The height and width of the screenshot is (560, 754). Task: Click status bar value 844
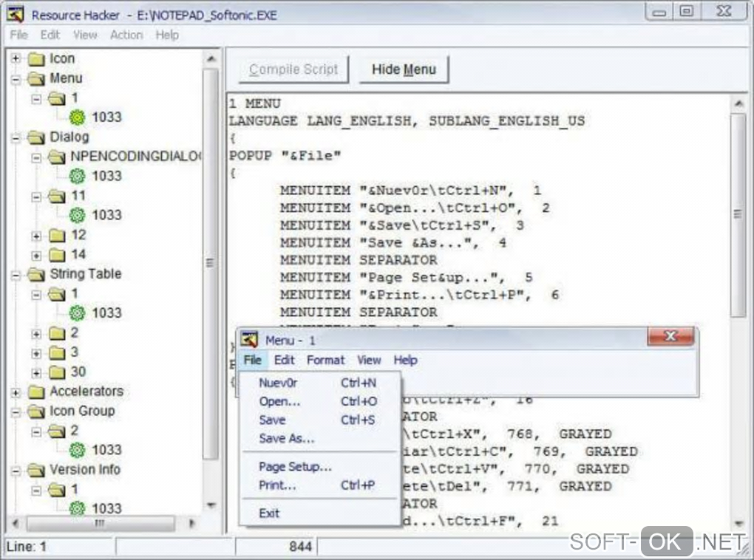click(x=300, y=547)
